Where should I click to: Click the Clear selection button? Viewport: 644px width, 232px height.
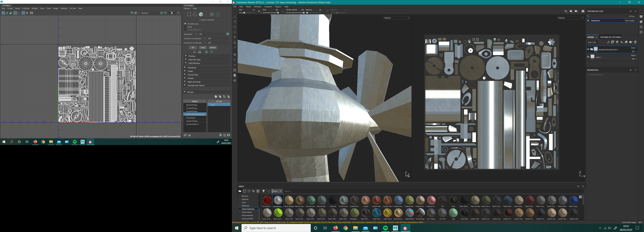click(x=203, y=48)
